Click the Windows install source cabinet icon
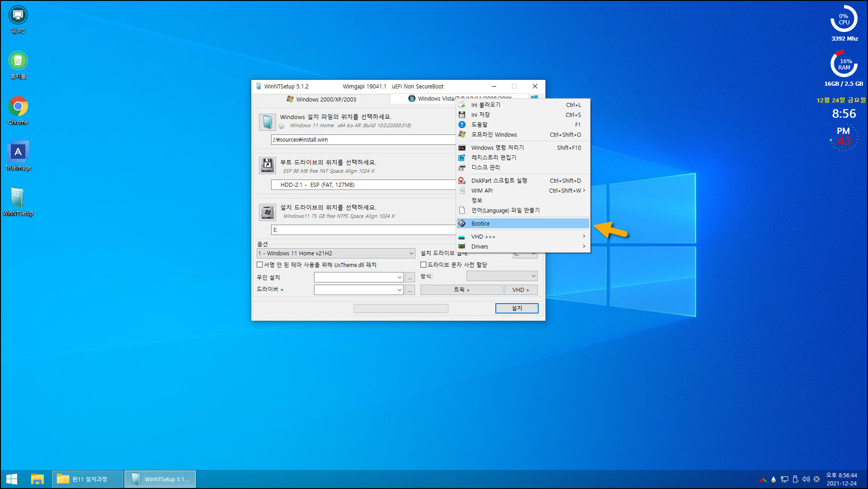Image resolution: width=868 pixels, height=489 pixels. [267, 122]
